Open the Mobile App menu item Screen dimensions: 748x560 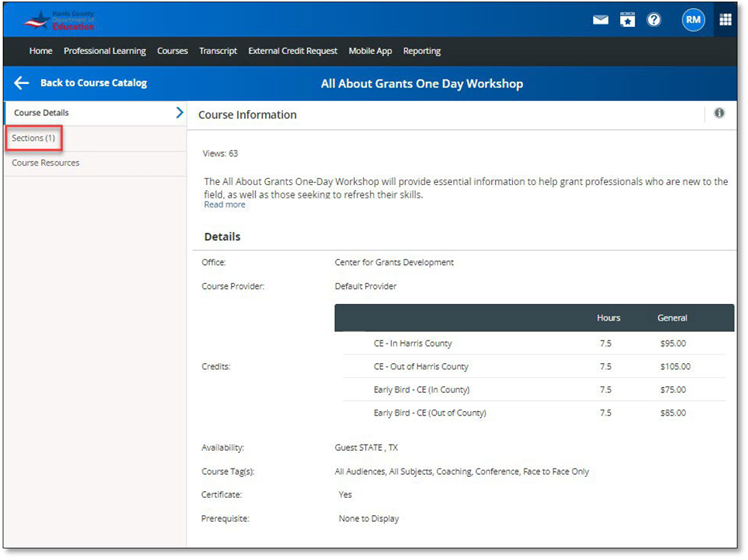pyautogui.click(x=370, y=51)
